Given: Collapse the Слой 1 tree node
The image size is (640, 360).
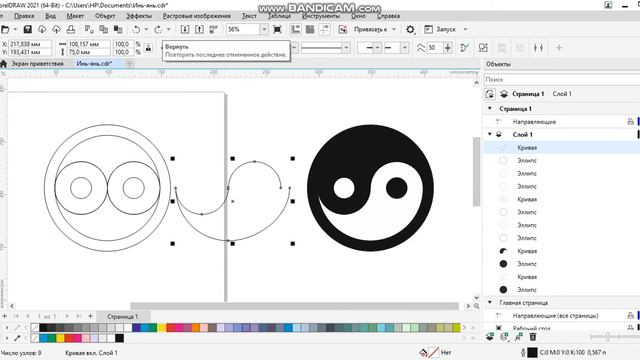Looking at the screenshot, I should point(490,134).
